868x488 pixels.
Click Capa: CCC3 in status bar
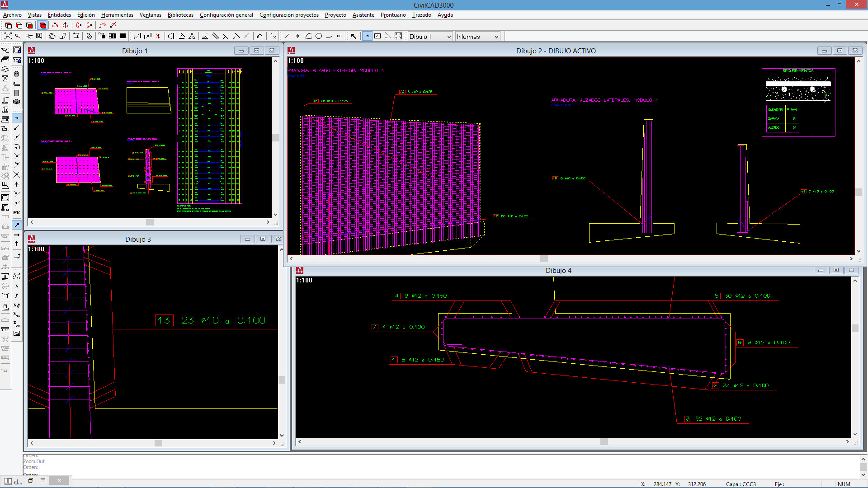[741, 484]
